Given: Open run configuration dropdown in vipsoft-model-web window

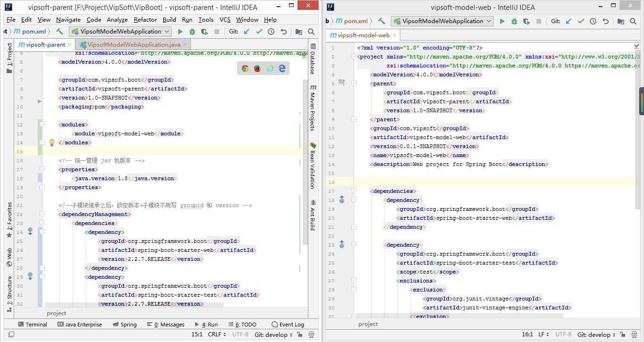Looking at the screenshot, I should pos(442,21).
